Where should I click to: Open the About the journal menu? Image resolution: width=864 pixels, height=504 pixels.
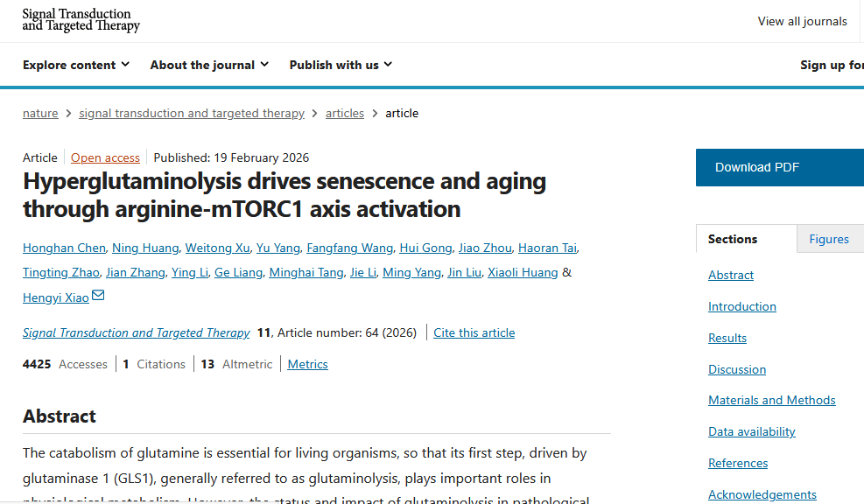pyautogui.click(x=209, y=65)
